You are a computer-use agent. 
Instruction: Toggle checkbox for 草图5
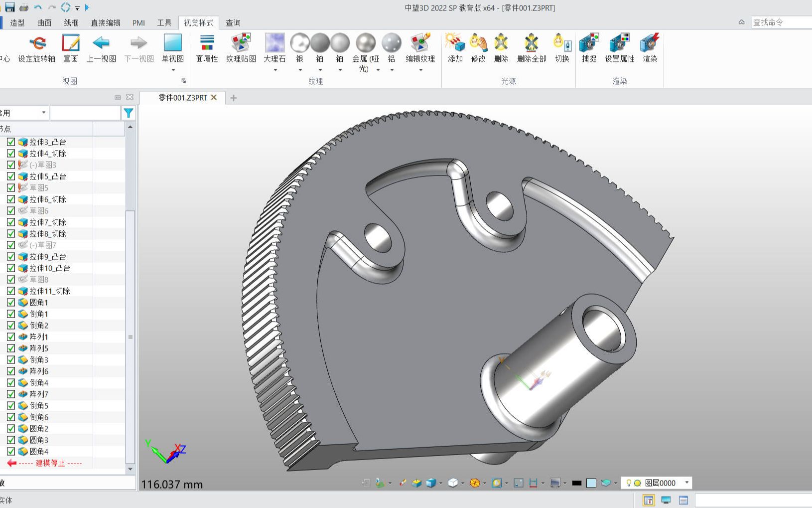11,188
